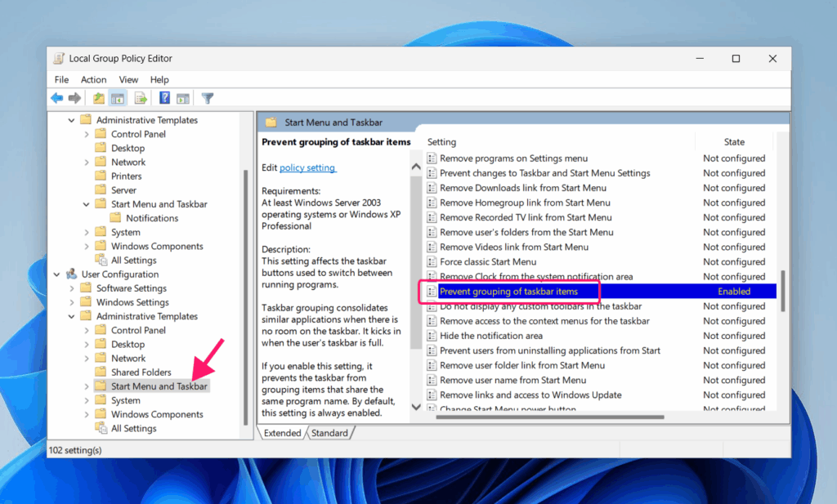The image size is (837, 504).
Task: Switch to the Extended tab
Action: click(282, 433)
